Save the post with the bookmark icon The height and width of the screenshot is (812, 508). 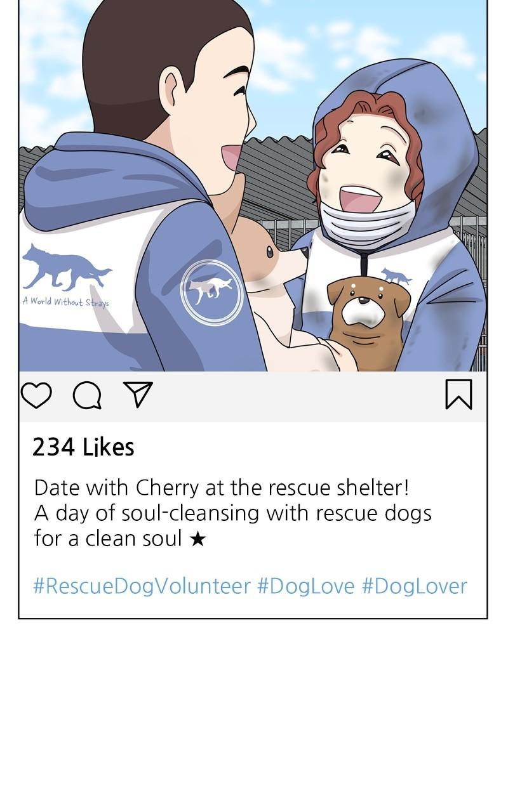pyautogui.click(x=458, y=395)
